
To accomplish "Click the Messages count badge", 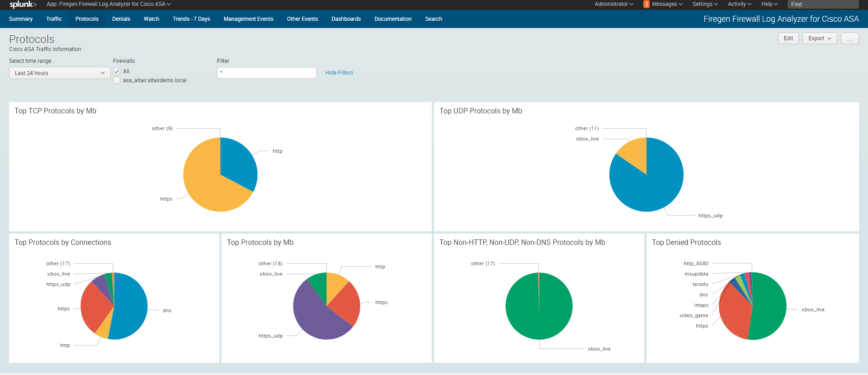I will (646, 4).
